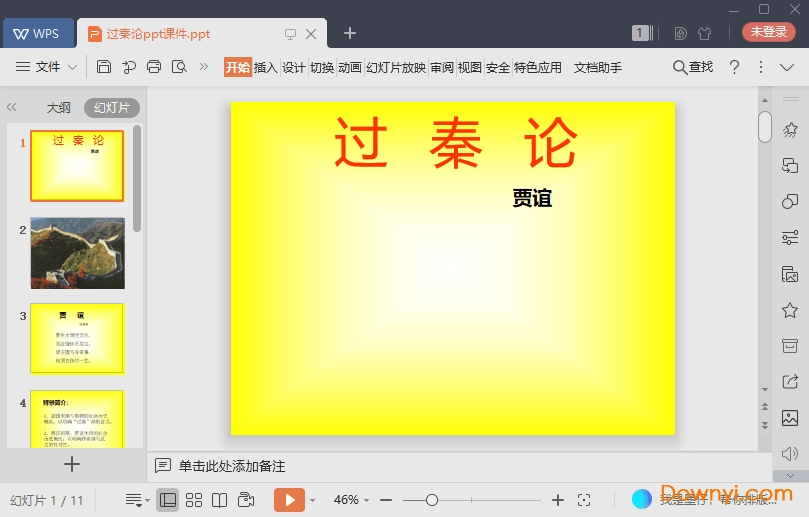Open the star favorites icon in right sidebar

[x=790, y=310]
